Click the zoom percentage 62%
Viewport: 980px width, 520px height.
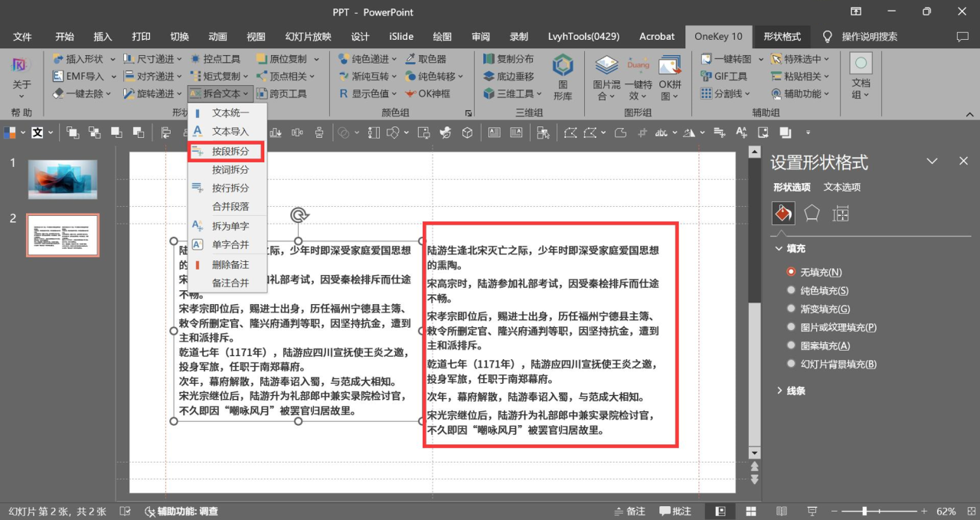(x=946, y=511)
